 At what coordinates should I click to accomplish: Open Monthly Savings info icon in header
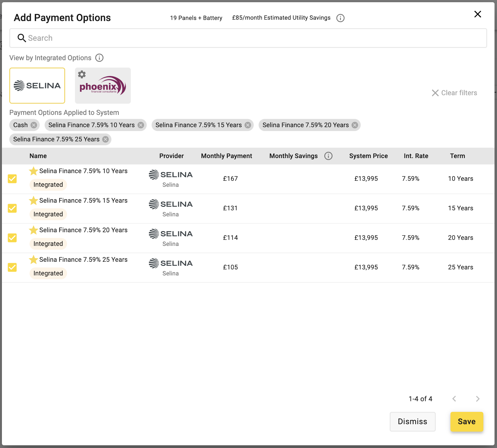328,156
